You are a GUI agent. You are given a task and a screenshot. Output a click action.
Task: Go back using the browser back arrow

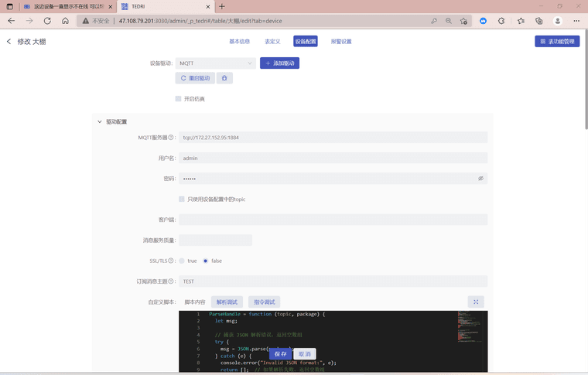pyautogui.click(x=12, y=21)
